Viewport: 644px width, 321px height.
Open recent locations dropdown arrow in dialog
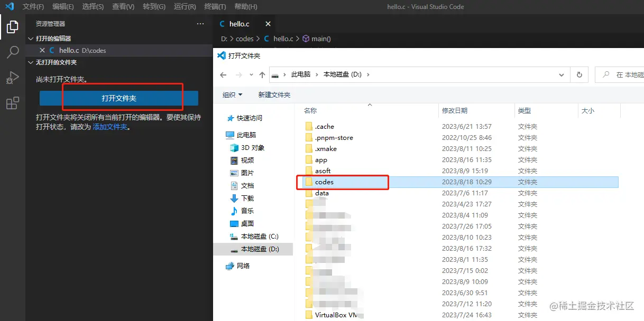coord(251,75)
